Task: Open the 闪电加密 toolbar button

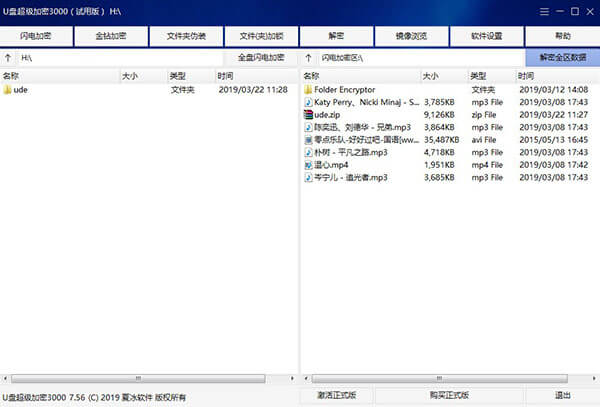Action: pyautogui.click(x=36, y=36)
